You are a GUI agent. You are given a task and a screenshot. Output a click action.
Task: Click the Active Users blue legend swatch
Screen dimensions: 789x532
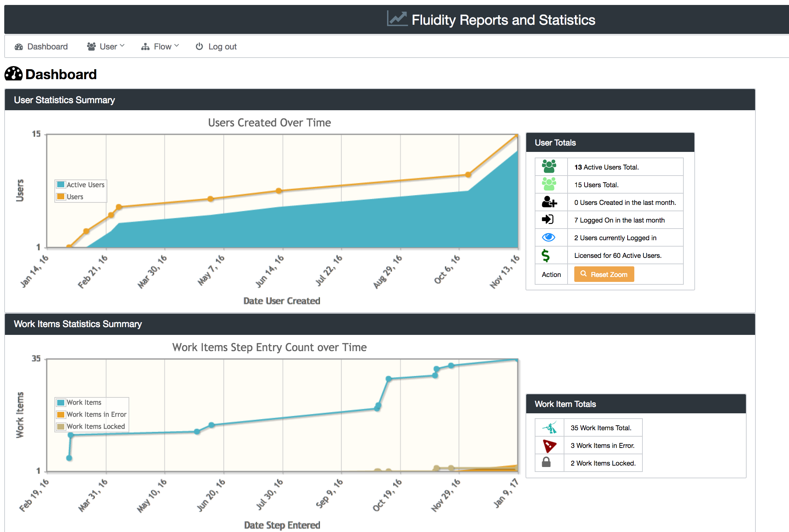[61, 185]
